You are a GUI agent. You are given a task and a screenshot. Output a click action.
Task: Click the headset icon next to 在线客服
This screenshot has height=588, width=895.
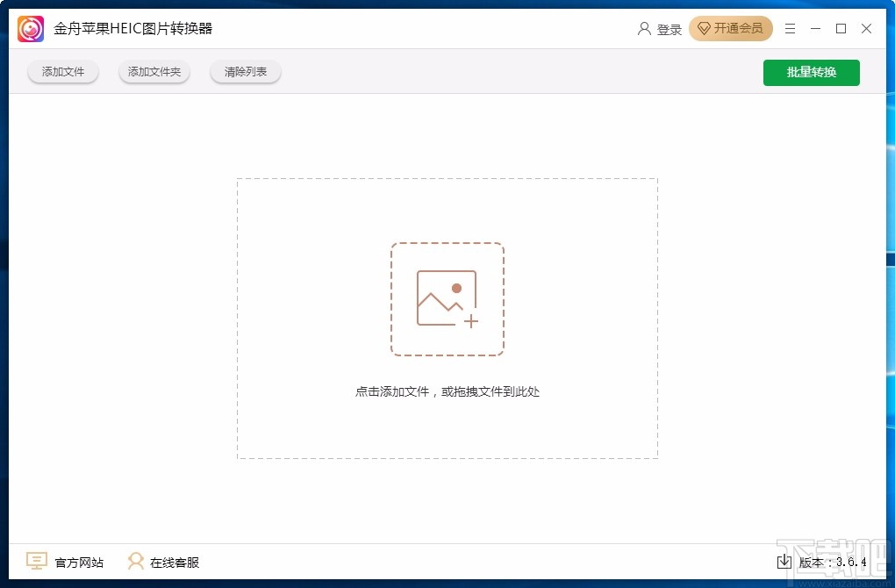click(x=136, y=561)
